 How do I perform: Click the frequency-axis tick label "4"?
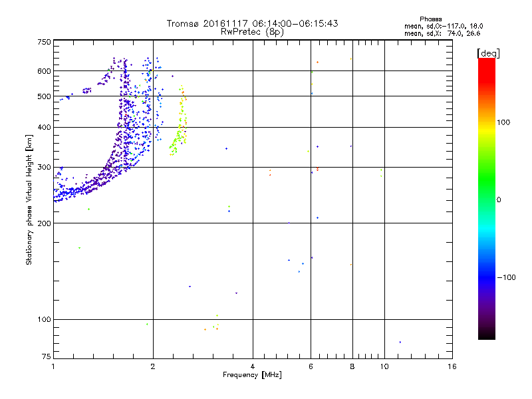pyautogui.click(x=253, y=366)
